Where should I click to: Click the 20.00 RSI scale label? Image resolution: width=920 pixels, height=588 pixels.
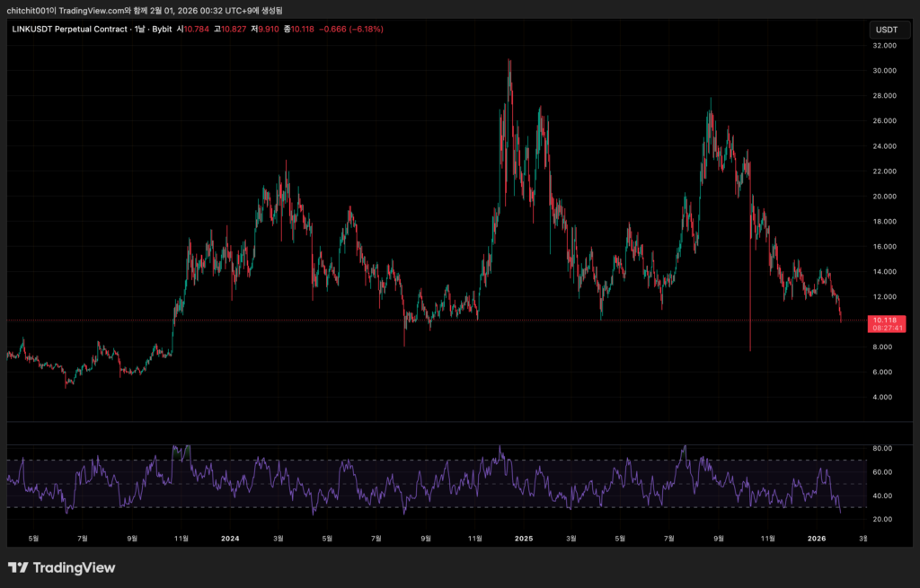pyautogui.click(x=885, y=519)
